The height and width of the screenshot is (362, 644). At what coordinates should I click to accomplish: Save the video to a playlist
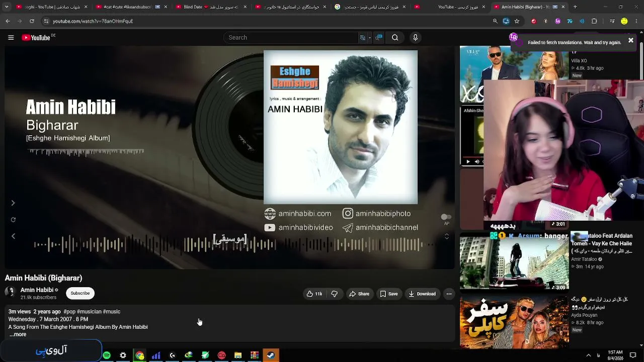point(389,294)
